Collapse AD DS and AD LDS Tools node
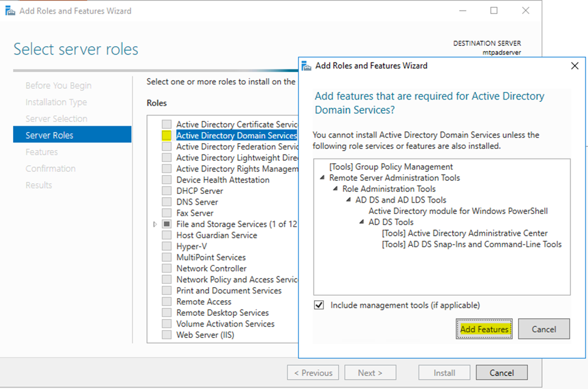 348,200
